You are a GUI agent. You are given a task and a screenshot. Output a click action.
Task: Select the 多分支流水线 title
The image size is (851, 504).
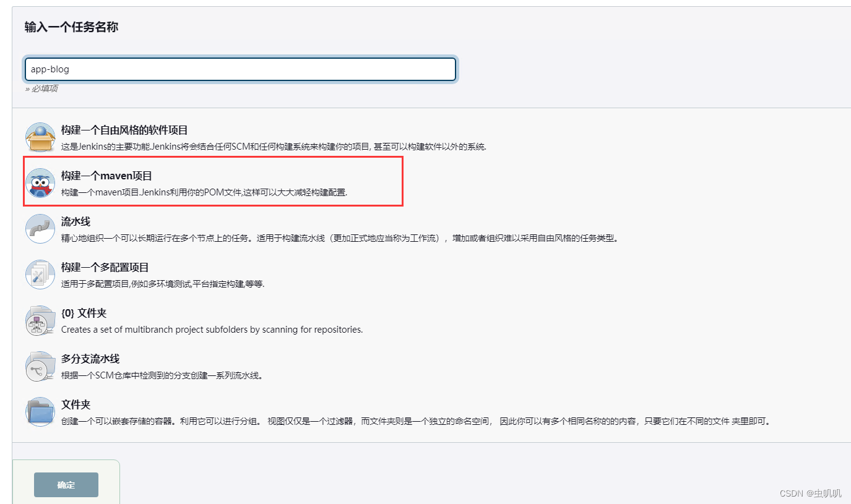(x=90, y=359)
